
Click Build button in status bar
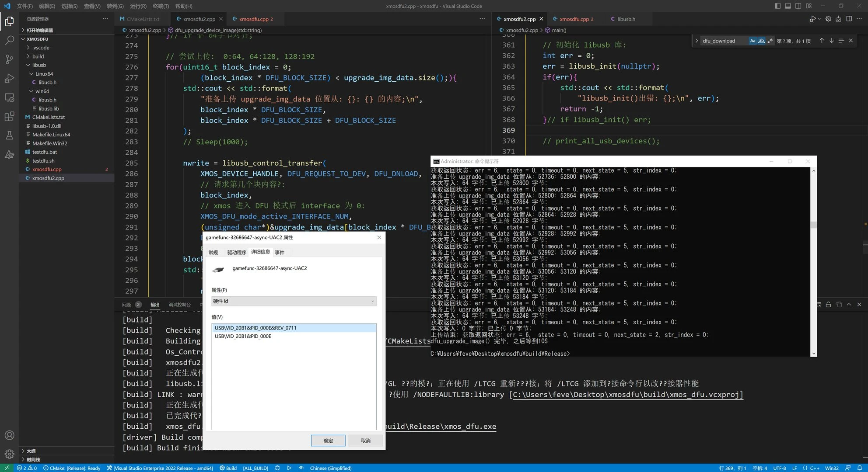(228, 468)
